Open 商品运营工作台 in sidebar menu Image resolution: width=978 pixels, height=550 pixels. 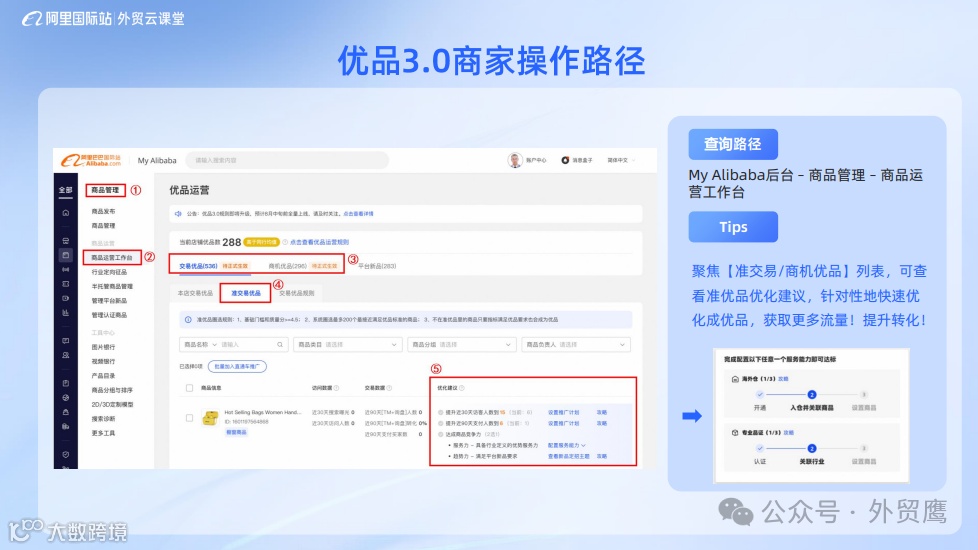pyautogui.click(x=112, y=257)
